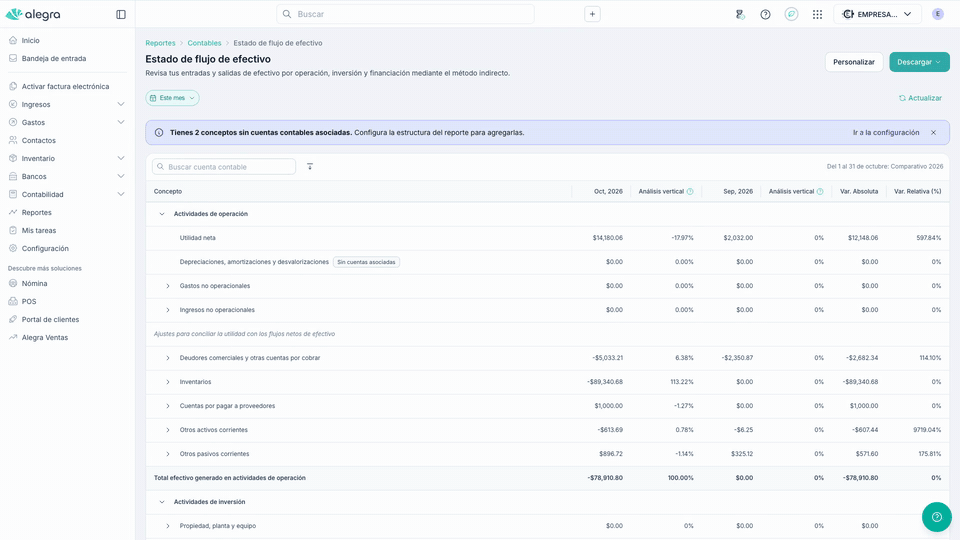Click the info icon next to Oct Análisis vertical
Screen dimensions: 960x540
[690, 192]
